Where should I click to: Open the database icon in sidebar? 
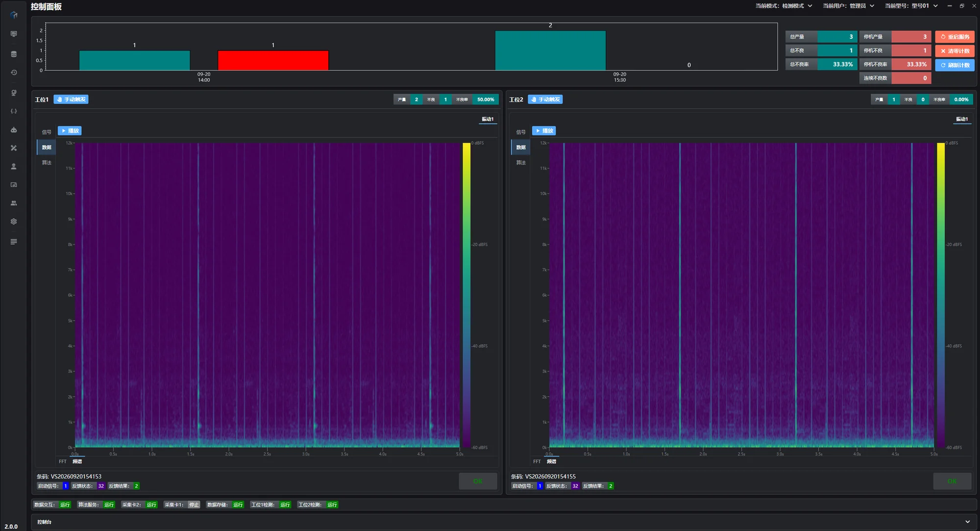coord(14,54)
